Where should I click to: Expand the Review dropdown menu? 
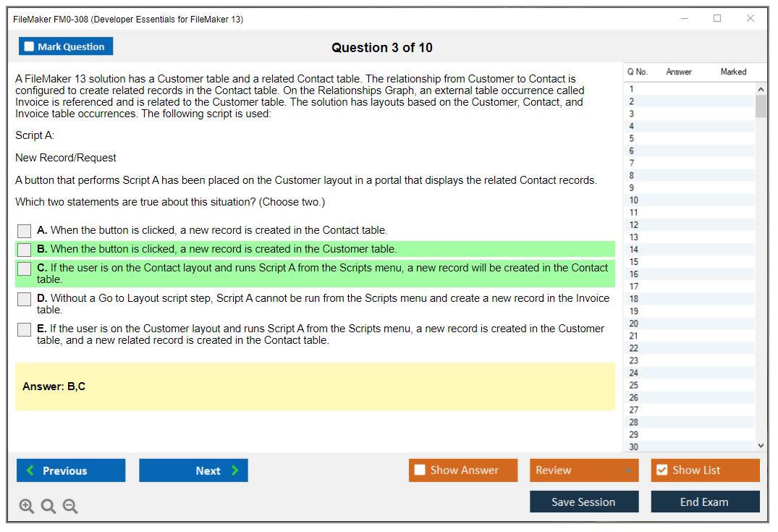[627, 470]
